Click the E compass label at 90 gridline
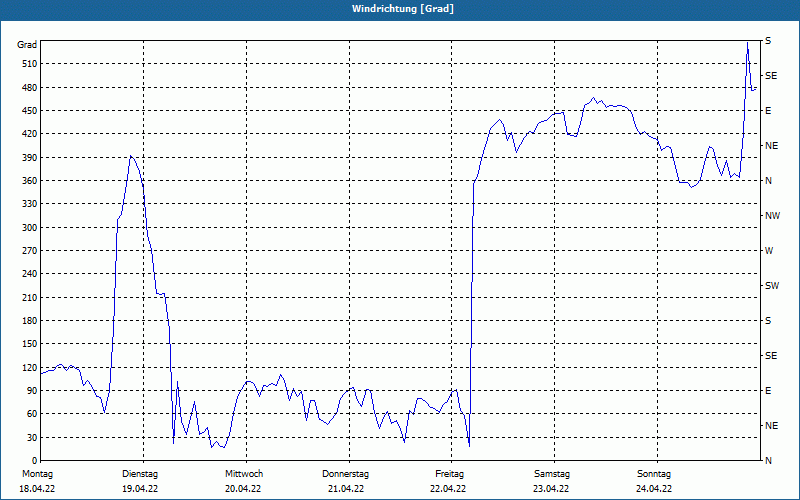This screenshot has width=800, height=500. click(x=768, y=391)
